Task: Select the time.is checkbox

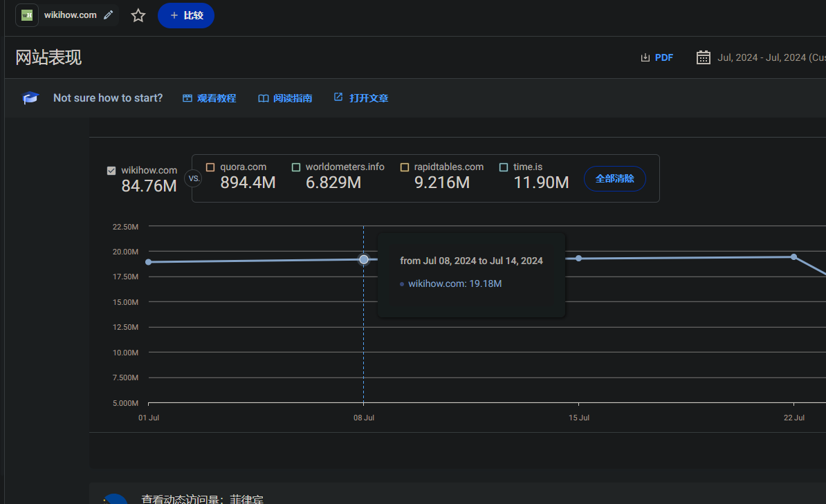Action: click(x=504, y=167)
